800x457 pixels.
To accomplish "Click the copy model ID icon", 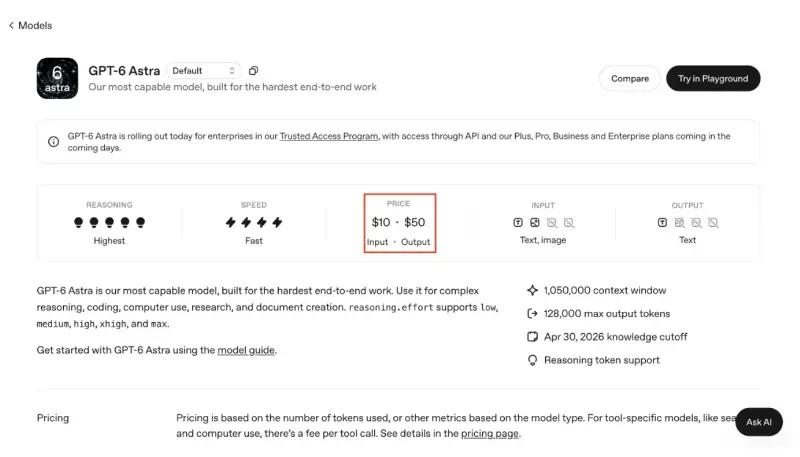I will [x=253, y=71].
